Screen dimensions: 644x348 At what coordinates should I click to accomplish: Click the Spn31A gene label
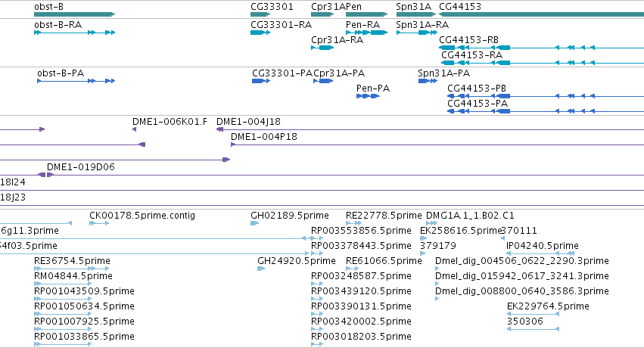tap(414, 7)
